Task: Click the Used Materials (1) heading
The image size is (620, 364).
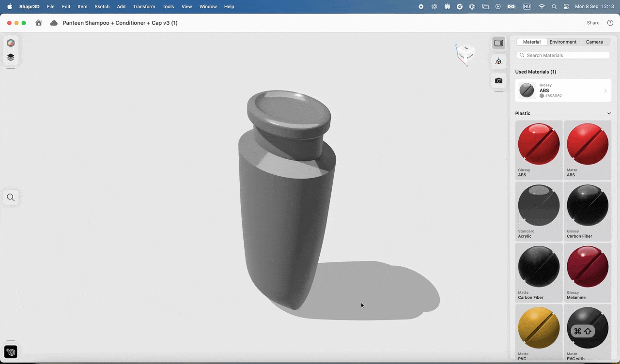Action: point(536,72)
